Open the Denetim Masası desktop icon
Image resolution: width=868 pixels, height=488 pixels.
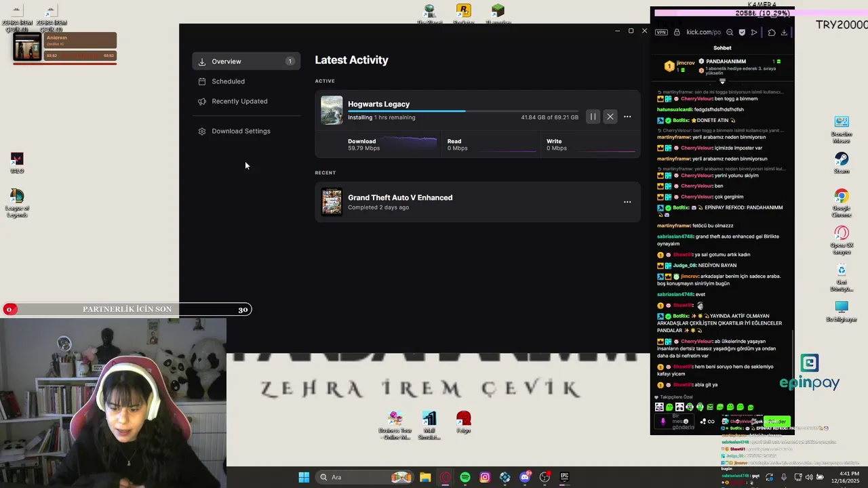(x=842, y=129)
